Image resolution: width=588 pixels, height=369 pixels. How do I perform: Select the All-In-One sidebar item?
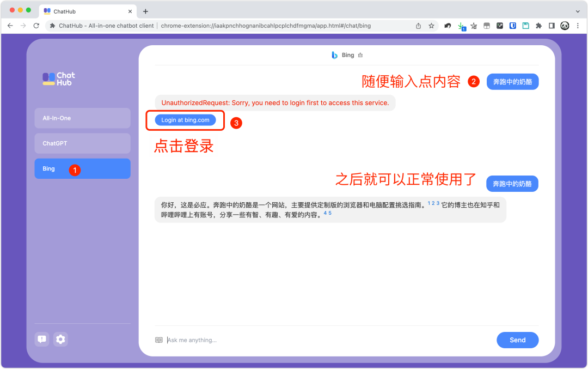(x=83, y=118)
